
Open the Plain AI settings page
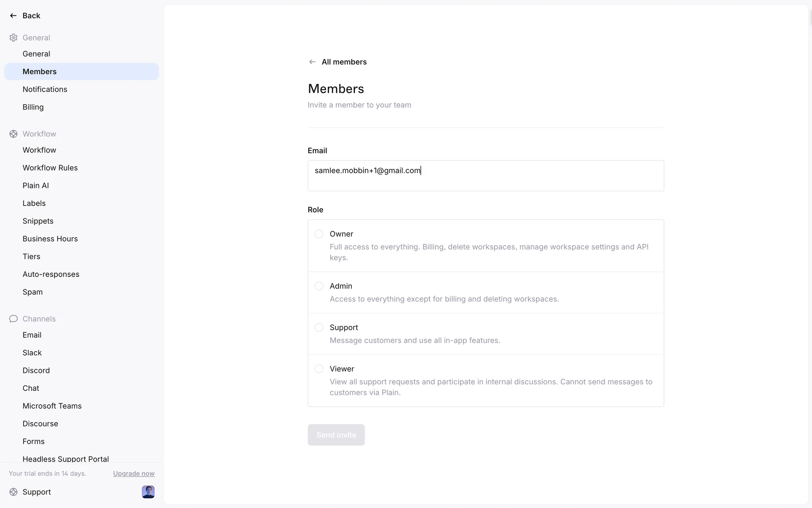click(x=36, y=185)
